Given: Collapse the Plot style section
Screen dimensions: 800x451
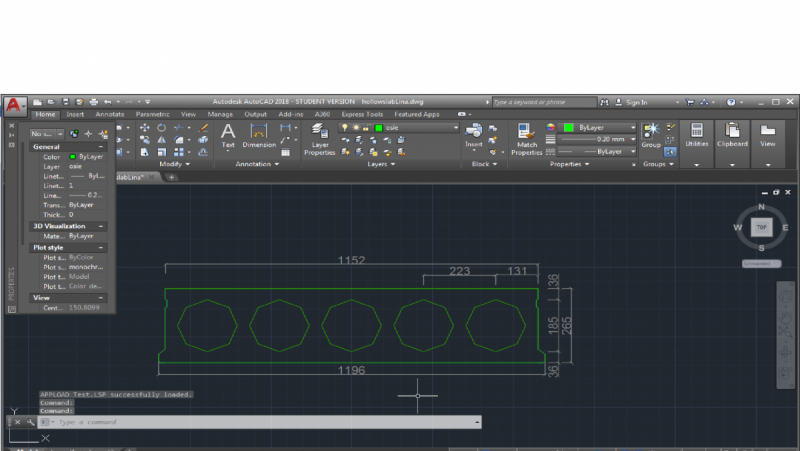Looking at the screenshot, I should point(102,247).
